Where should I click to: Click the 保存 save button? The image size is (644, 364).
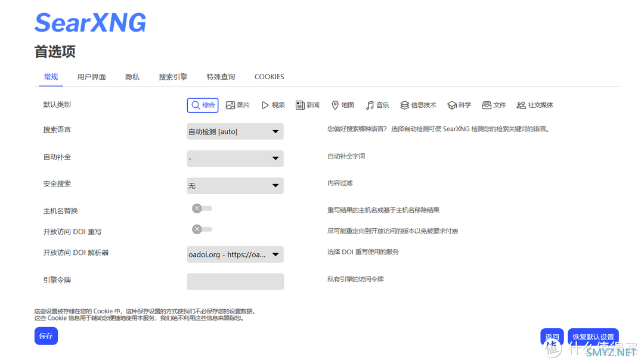[x=46, y=336]
